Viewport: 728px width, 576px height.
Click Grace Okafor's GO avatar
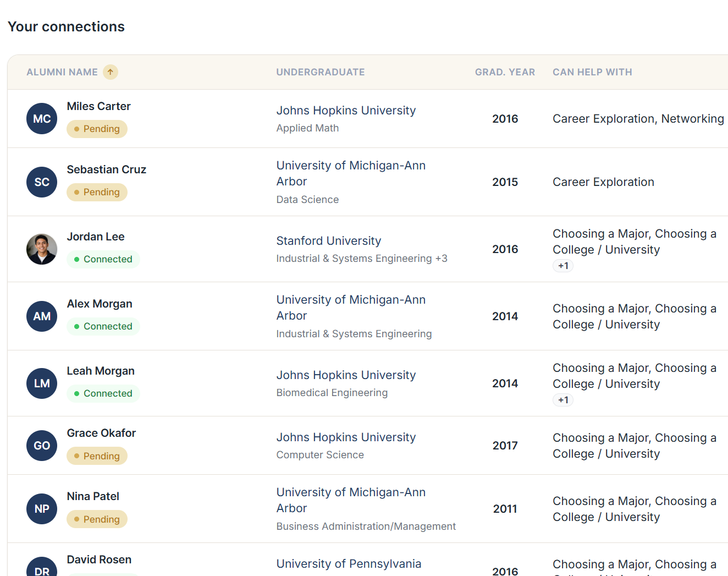[42, 446]
